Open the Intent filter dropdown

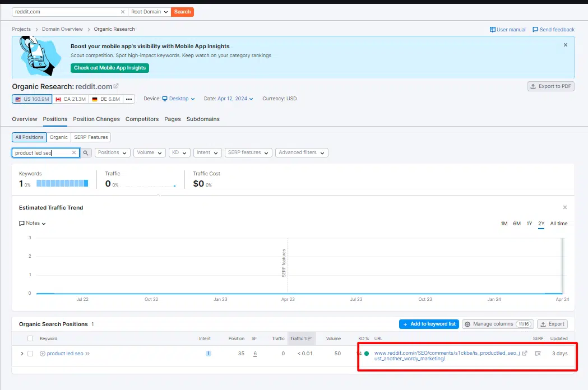(x=207, y=152)
